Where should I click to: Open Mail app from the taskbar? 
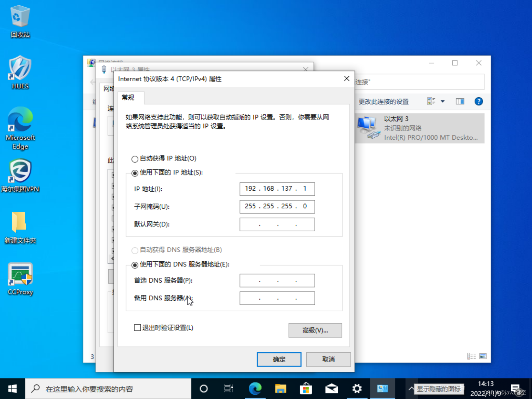(331, 389)
